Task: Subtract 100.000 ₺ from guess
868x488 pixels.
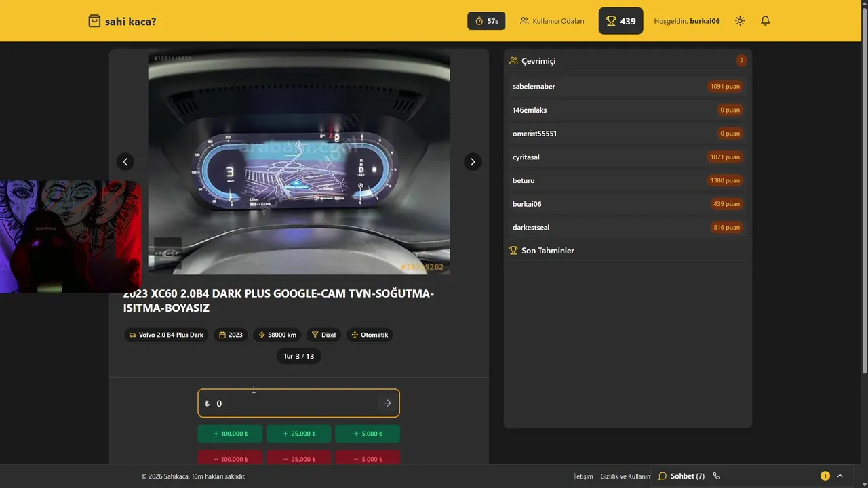Action: pyautogui.click(x=230, y=458)
